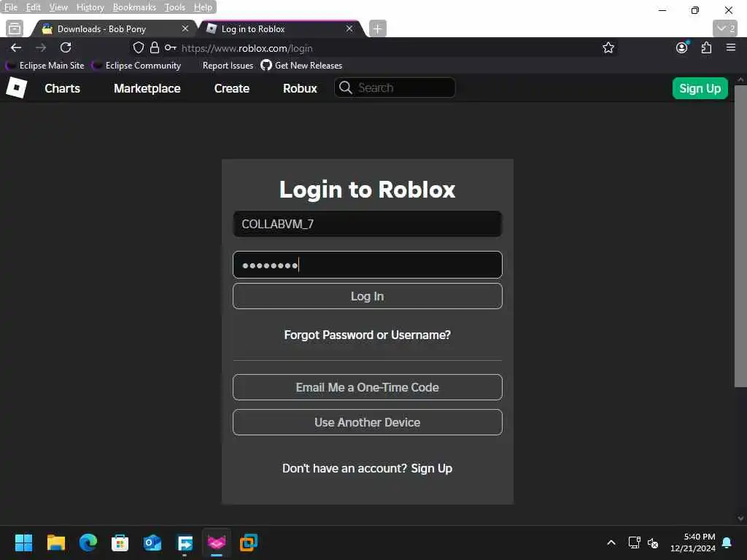The height and width of the screenshot is (560, 747).
Task: Open the Eclipse Main Site bookmark
Action: point(46,65)
